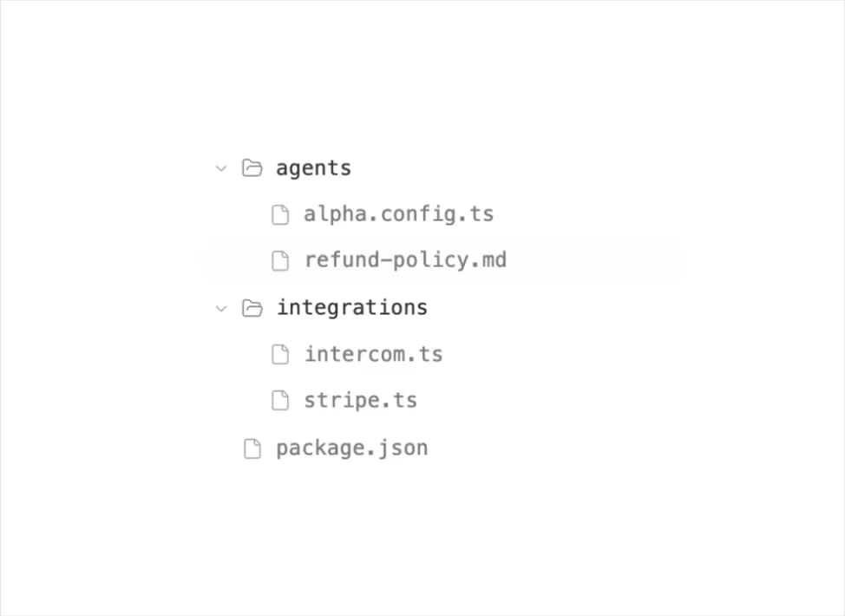Screen dimensions: 845x616
Task: Select the agents folder name
Action: [x=314, y=168]
